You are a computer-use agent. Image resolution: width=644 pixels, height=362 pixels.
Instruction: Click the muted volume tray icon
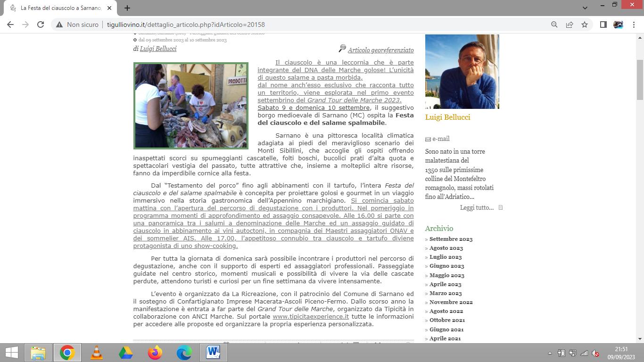(x=595, y=353)
